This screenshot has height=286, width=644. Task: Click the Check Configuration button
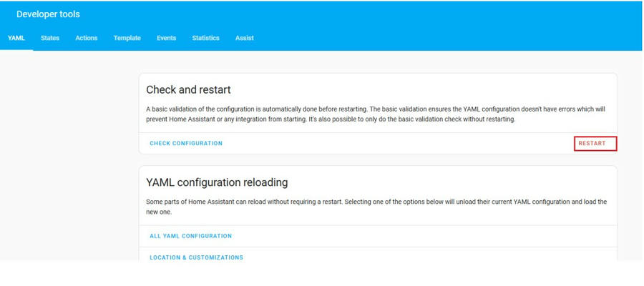tap(186, 144)
